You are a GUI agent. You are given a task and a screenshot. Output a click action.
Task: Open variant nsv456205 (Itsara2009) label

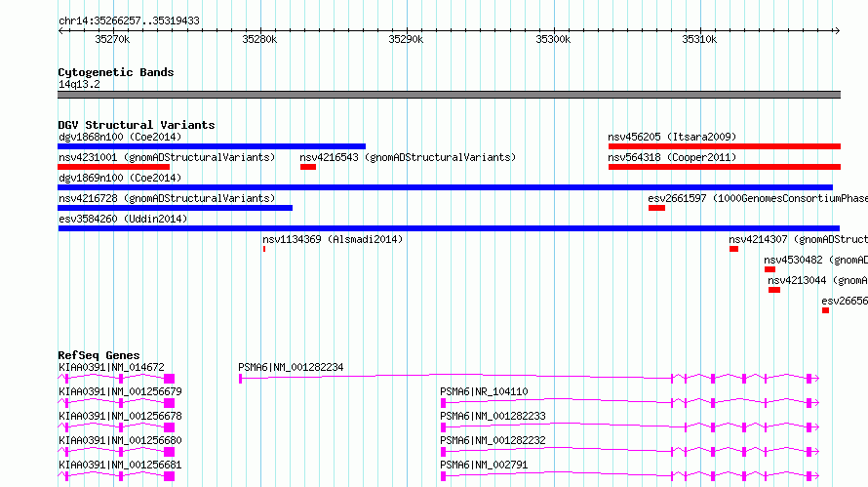672,137
